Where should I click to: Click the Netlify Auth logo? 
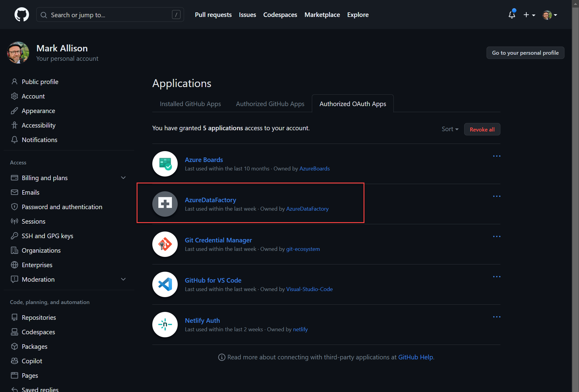point(165,325)
